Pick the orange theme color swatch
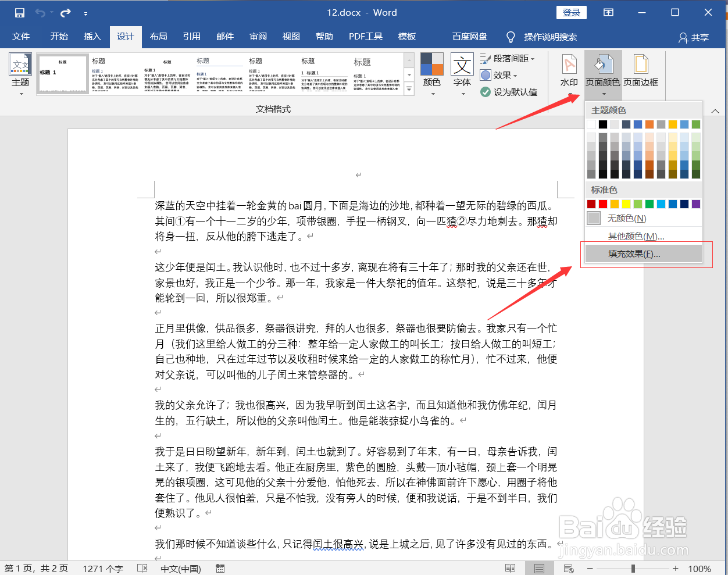This screenshot has height=575, width=728. point(650,124)
